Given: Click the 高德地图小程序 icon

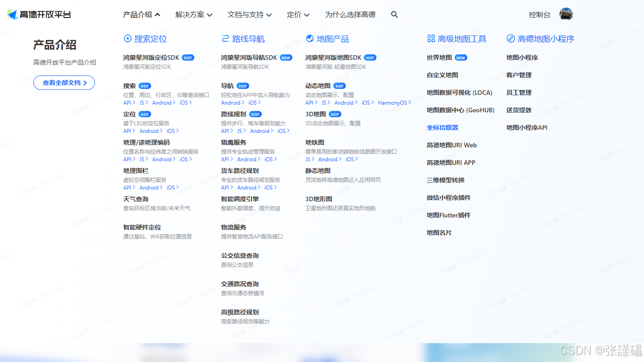Looking at the screenshot, I should 510,39.
